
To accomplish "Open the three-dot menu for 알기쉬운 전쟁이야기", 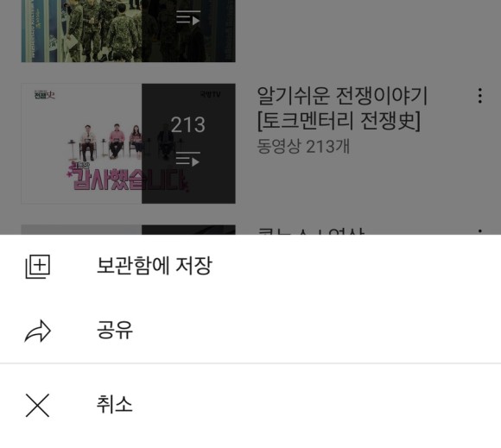I will tap(480, 96).
